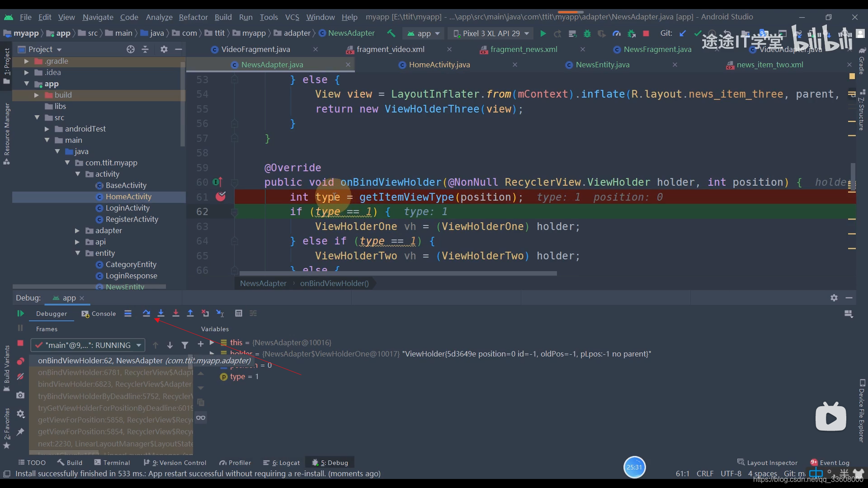Drop frame icon in debugger toolbar
Viewport: 868px width, 488px height.
pos(205,313)
